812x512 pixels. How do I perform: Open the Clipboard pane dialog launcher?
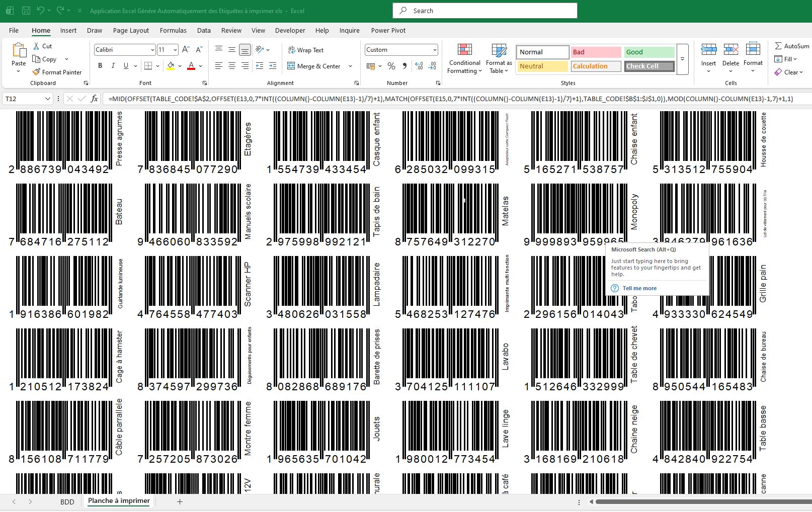click(86, 83)
